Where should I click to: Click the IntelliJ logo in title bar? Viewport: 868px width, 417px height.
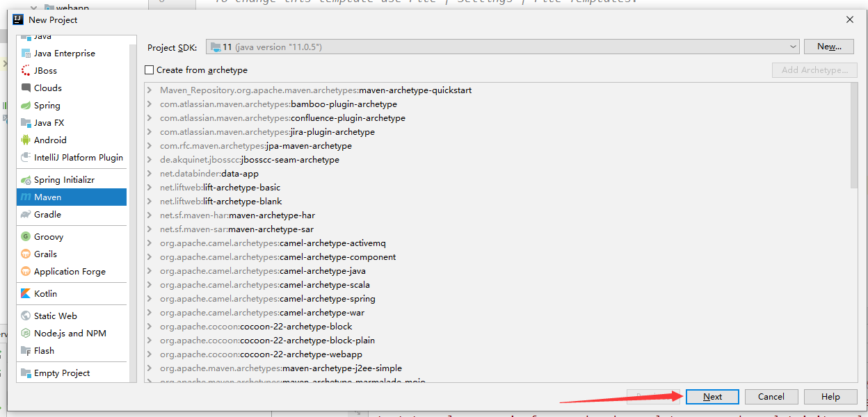coord(19,20)
